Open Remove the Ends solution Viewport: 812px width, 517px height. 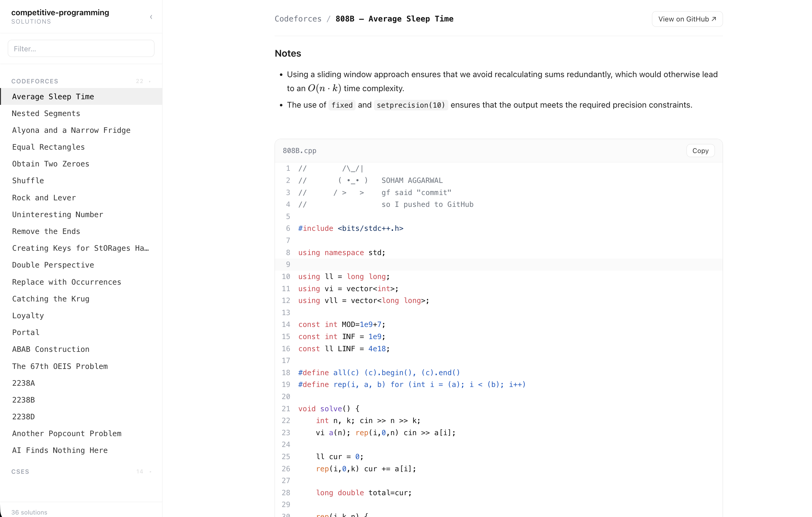81,231
